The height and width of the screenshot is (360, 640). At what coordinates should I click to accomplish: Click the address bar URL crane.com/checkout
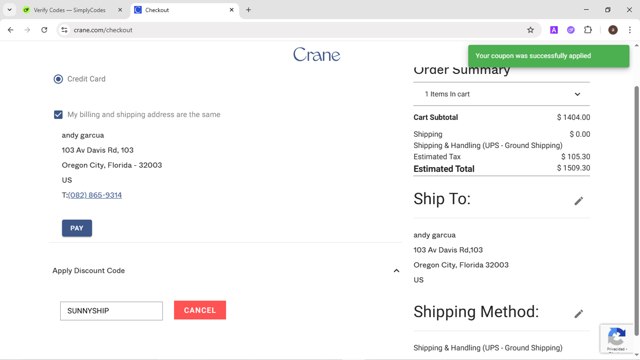pos(103,30)
